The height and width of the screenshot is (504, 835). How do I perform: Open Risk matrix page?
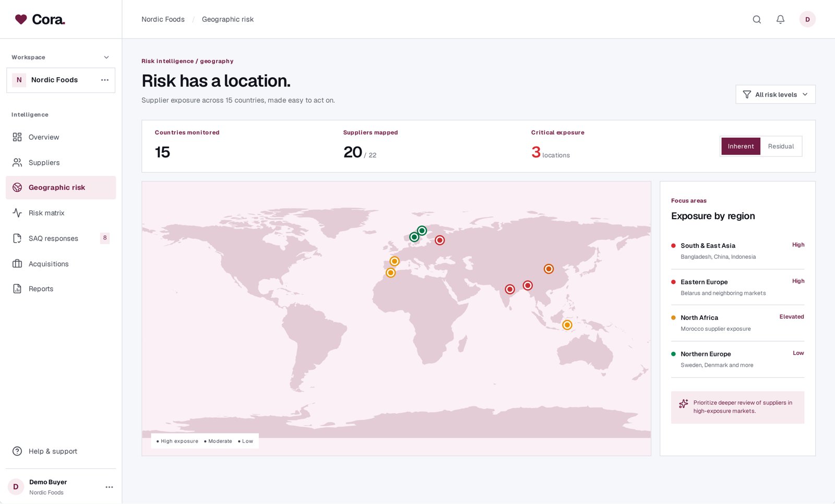61,213
